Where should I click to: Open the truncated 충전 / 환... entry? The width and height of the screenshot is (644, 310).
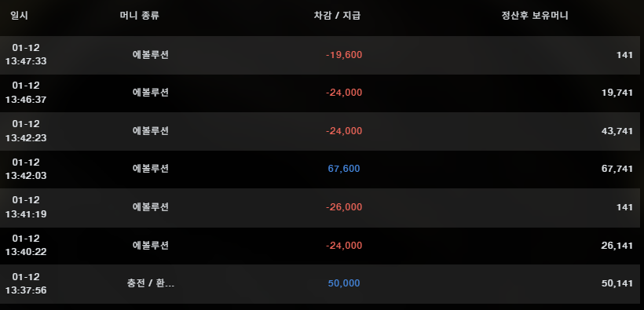[x=151, y=283]
